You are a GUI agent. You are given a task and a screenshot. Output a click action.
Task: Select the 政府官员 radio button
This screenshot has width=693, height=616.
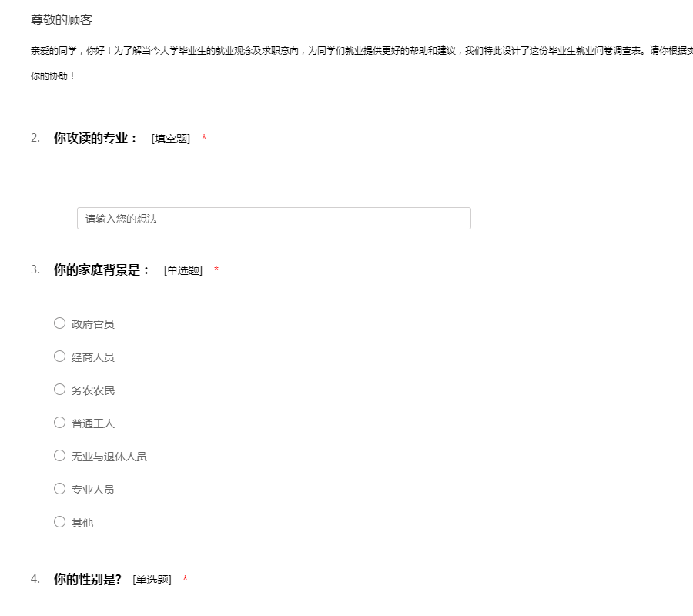59,323
